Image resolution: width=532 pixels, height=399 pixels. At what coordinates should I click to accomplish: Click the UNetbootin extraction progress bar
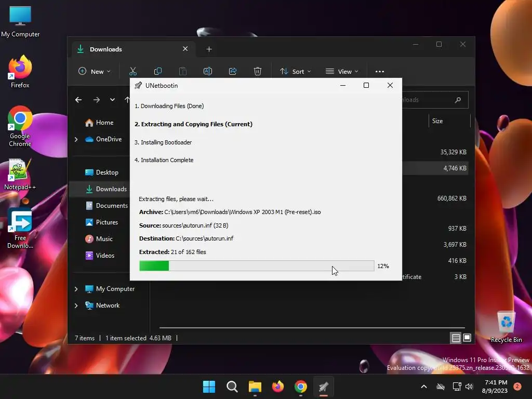(257, 265)
